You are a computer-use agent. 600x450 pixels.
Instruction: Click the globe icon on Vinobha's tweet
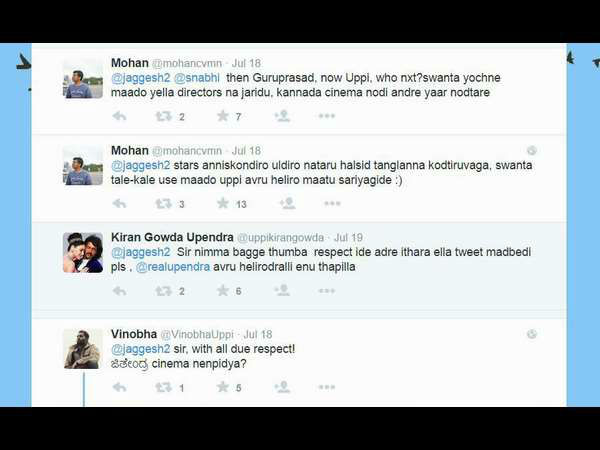[532, 334]
